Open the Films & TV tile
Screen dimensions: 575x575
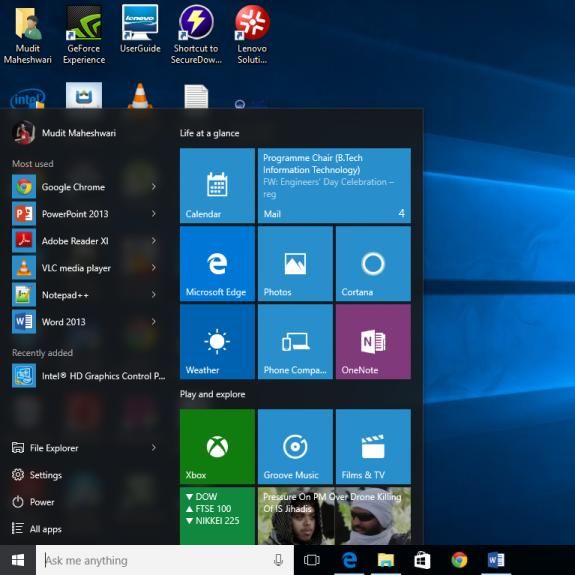373,447
